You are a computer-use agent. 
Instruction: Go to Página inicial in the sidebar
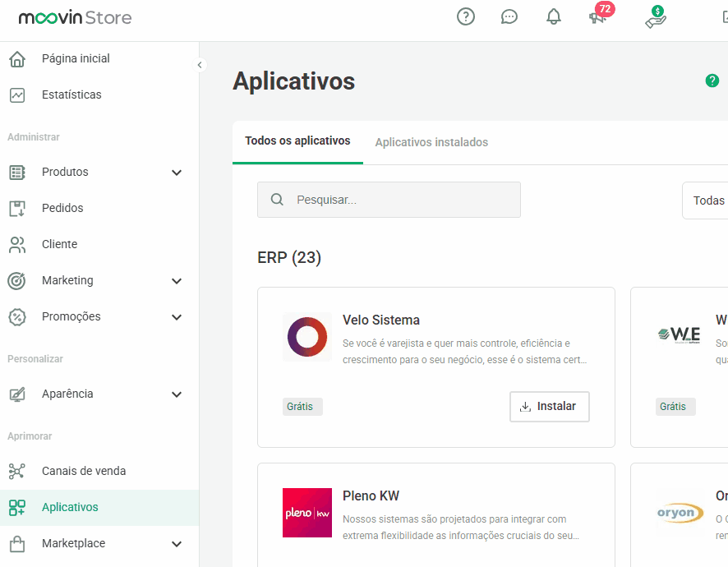coord(76,58)
